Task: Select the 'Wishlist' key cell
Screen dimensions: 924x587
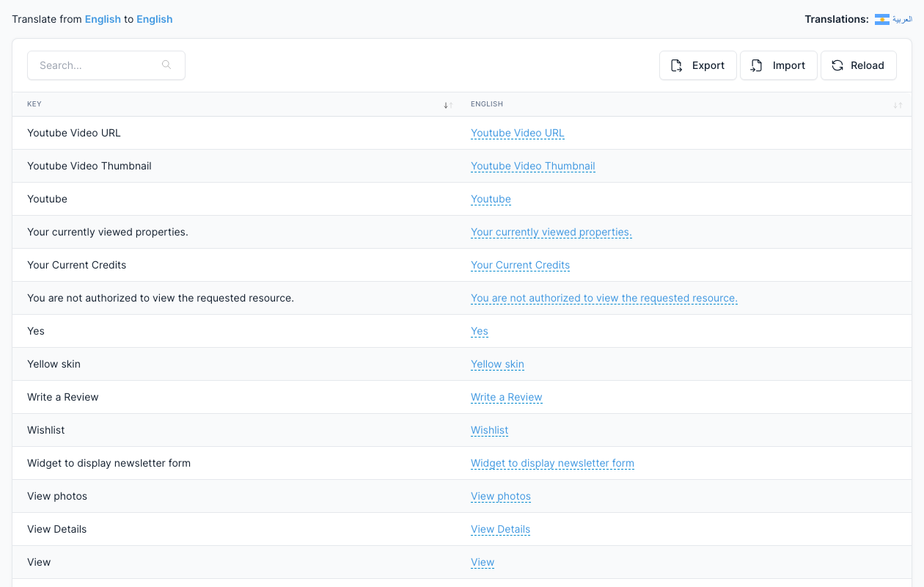Action: click(234, 430)
